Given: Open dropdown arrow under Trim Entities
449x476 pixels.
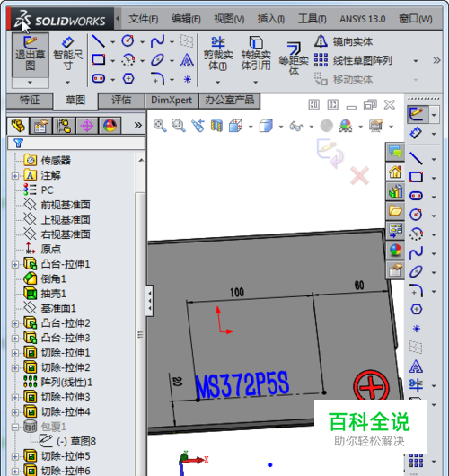Looking at the screenshot, I should (x=218, y=82).
